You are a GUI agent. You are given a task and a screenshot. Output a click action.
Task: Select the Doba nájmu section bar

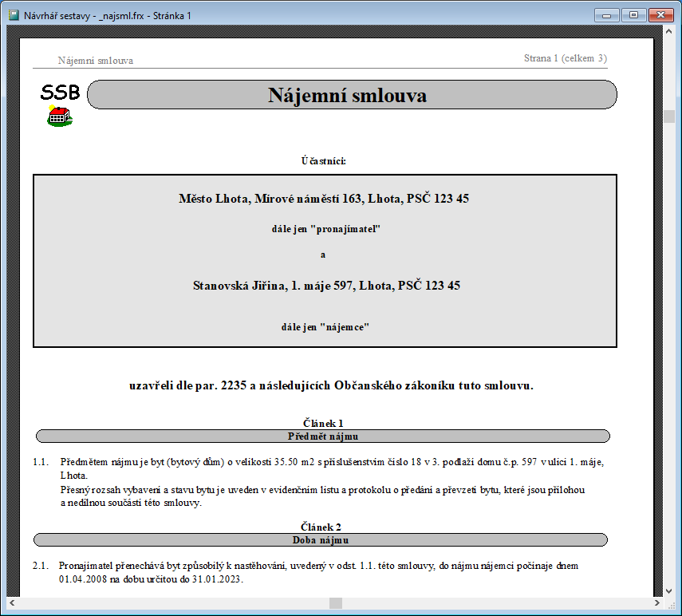[x=321, y=540]
